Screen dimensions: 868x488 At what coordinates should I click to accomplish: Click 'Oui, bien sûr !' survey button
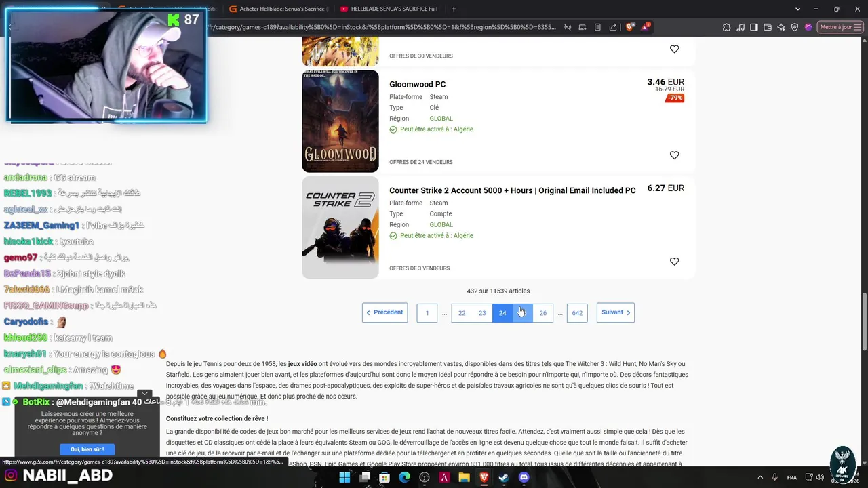87,449
